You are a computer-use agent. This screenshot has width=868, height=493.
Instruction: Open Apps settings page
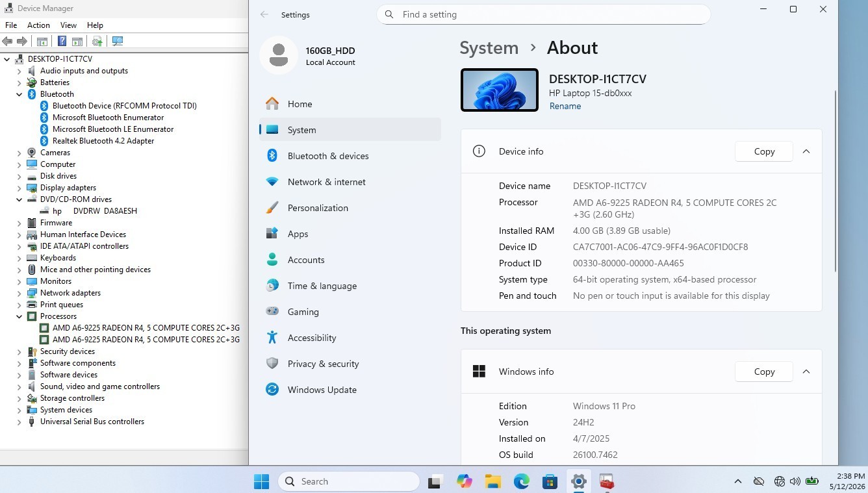point(350,234)
